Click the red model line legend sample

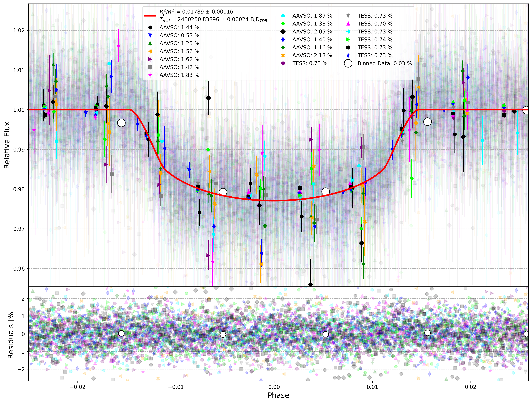[x=150, y=16]
